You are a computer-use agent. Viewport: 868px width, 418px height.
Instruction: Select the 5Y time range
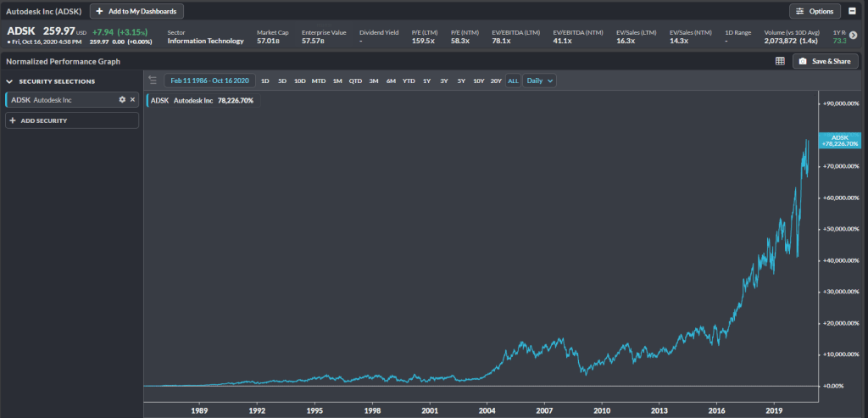461,81
